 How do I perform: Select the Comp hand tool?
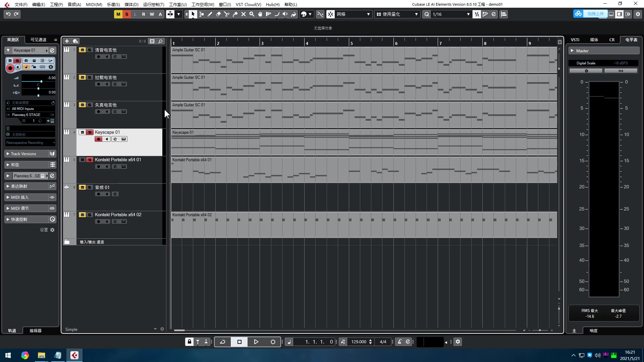point(260,14)
